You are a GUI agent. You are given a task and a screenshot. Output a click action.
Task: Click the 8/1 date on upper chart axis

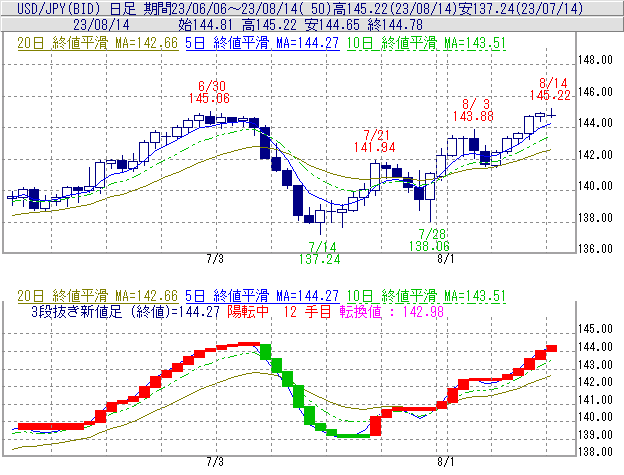[445, 259]
